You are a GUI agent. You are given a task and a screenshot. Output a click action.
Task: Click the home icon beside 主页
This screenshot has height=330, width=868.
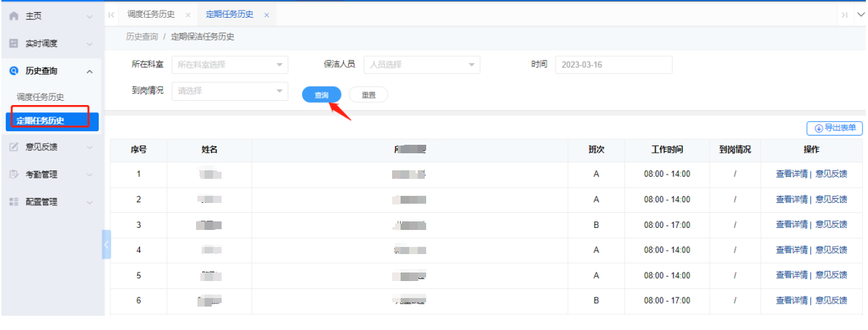point(13,16)
